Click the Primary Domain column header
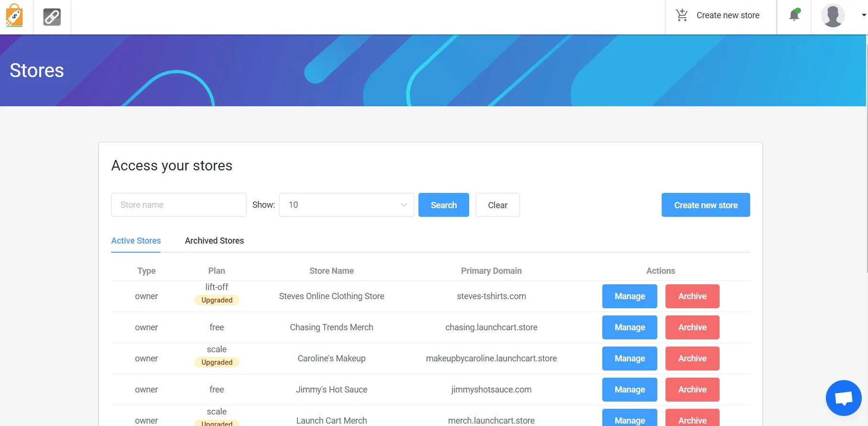 coord(491,271)
